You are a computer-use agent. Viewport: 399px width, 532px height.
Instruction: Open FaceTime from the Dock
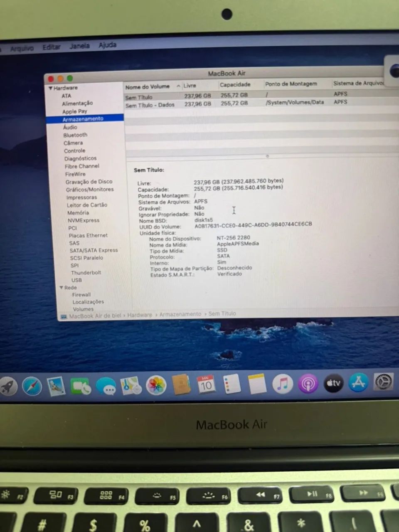(81, 387)
